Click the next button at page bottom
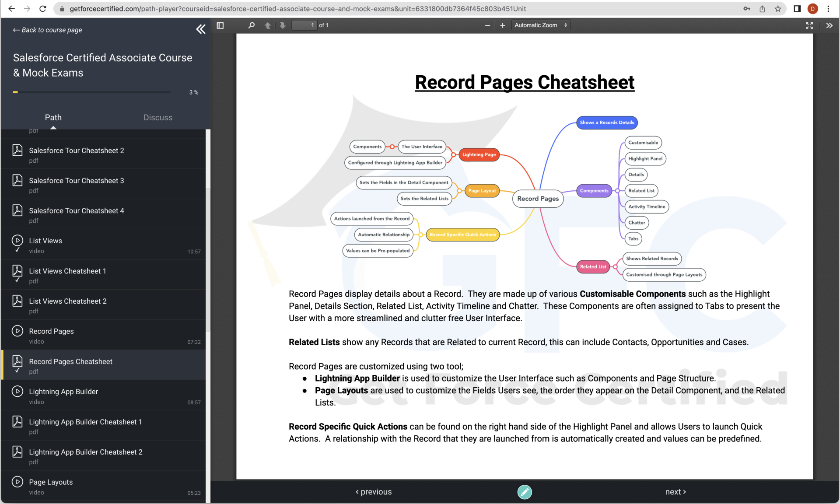Image resolution: width=840 pixels, height=504 pixels. point(675,491)
